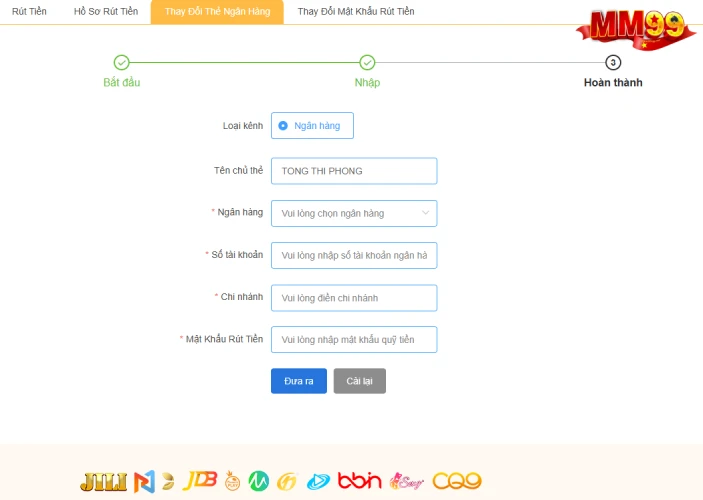Click the Bắt đầu step checkmark
This screenshot has width=703, height=500.
click(x=122, y=63)
